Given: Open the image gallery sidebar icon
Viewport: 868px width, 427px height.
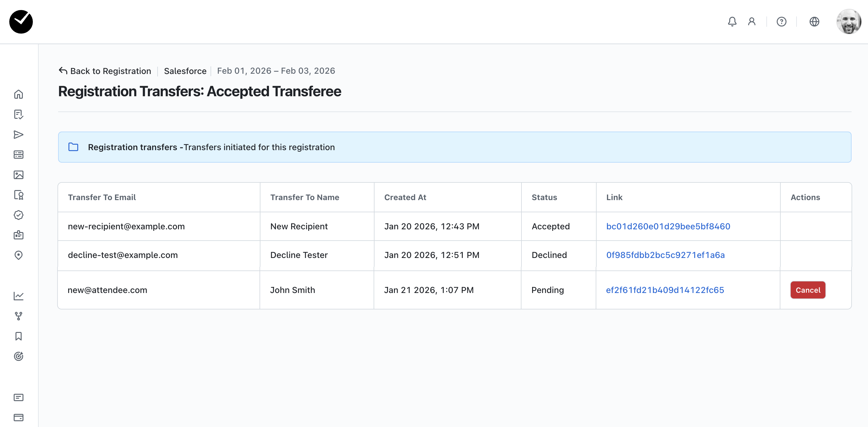Looking at the screenshot, I should [x=19, y=175].
